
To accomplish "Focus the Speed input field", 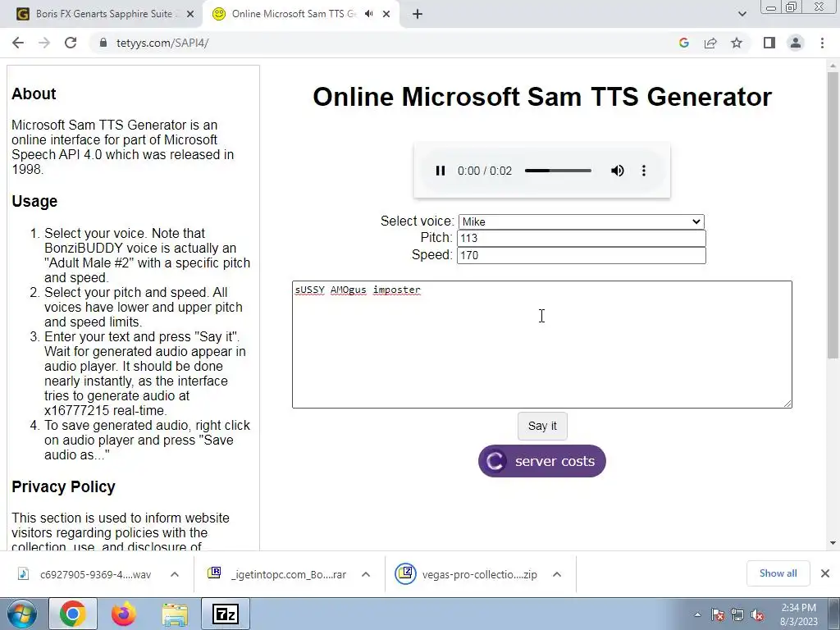I will click(582, 255).
